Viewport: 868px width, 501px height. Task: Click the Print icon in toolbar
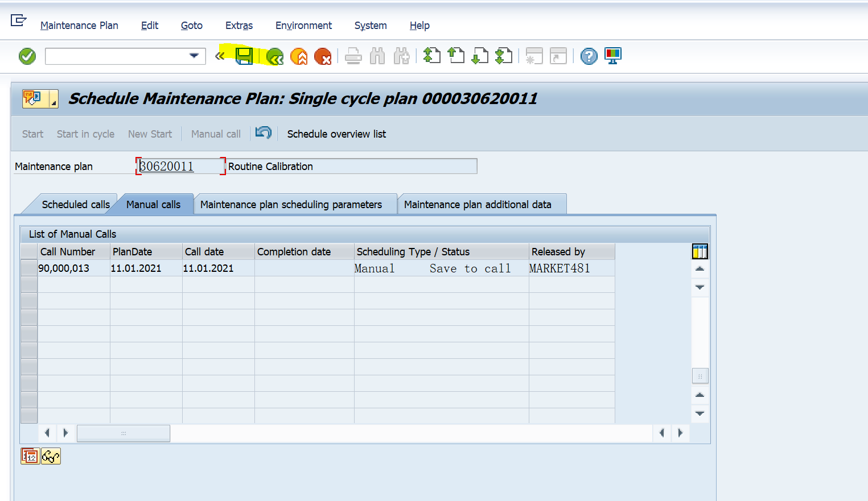pos(353,56)
